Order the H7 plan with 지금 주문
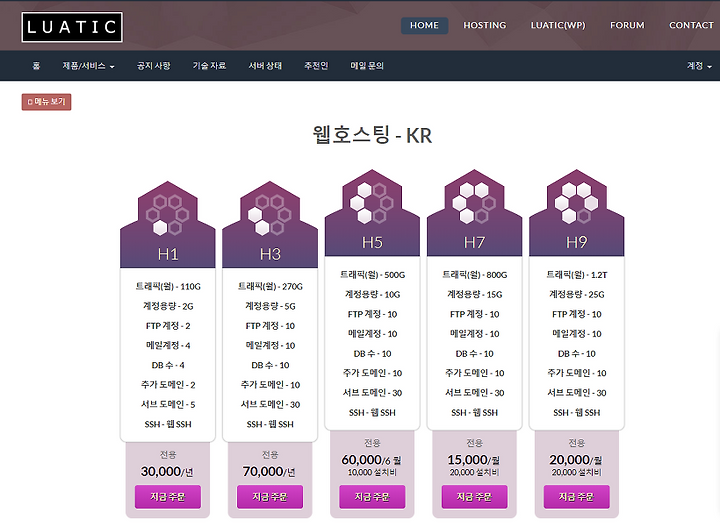The image size is (720, 527). pos(474,497)
